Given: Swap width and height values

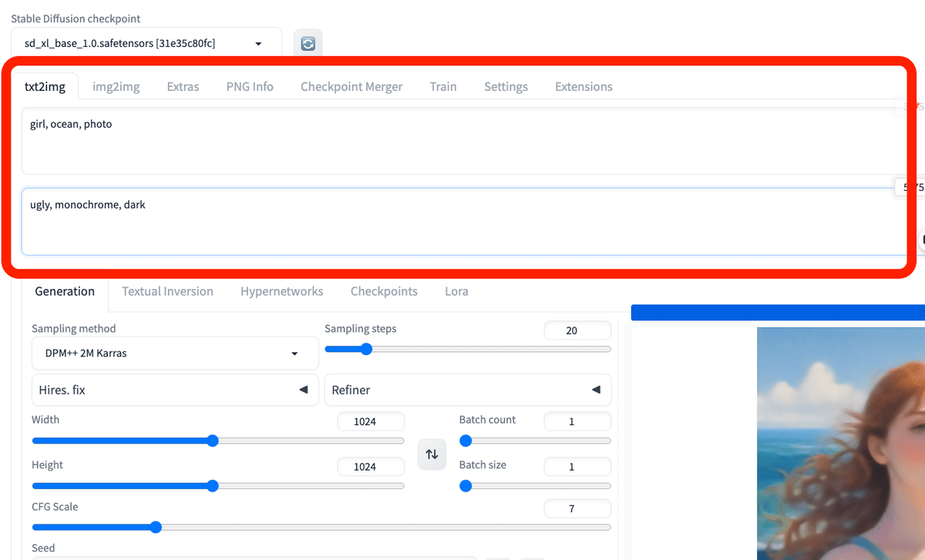Looking at the screenshot, I should click(432, 454).
